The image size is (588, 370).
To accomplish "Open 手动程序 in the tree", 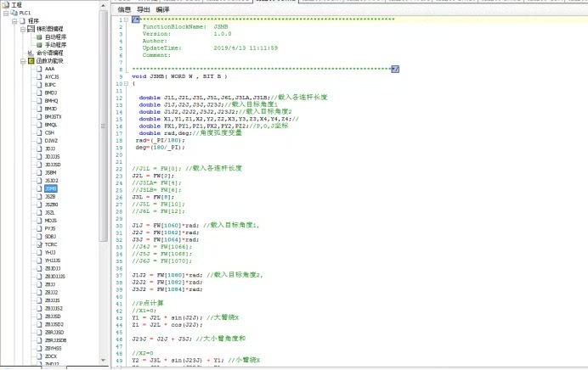I will 55,45.
